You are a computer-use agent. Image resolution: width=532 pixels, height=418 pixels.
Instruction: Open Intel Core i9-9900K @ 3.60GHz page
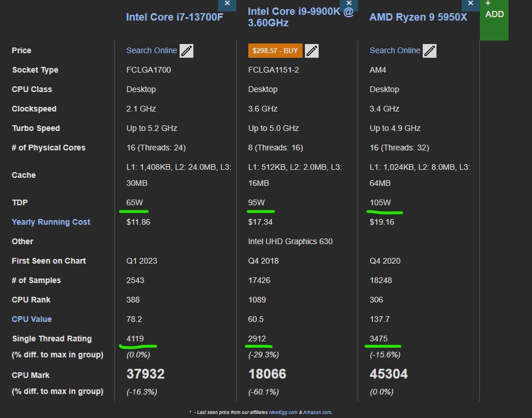300,17
